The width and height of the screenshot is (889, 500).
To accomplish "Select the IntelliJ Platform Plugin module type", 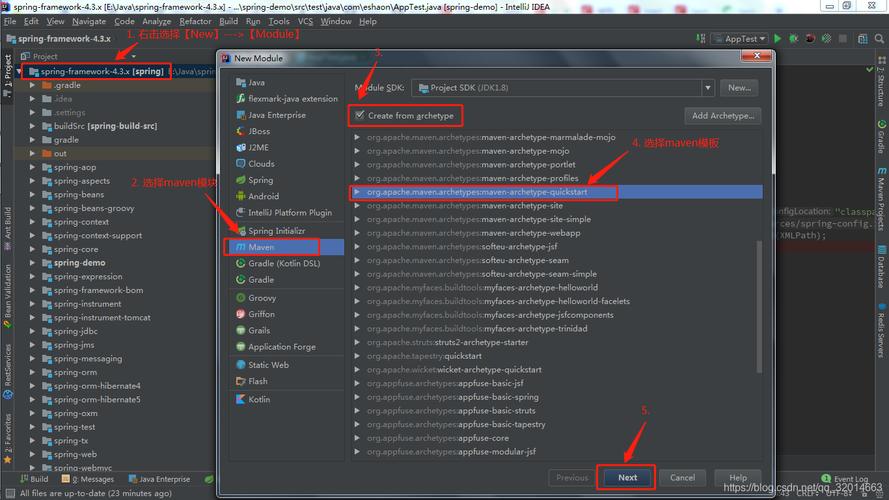I will point(283,213).
